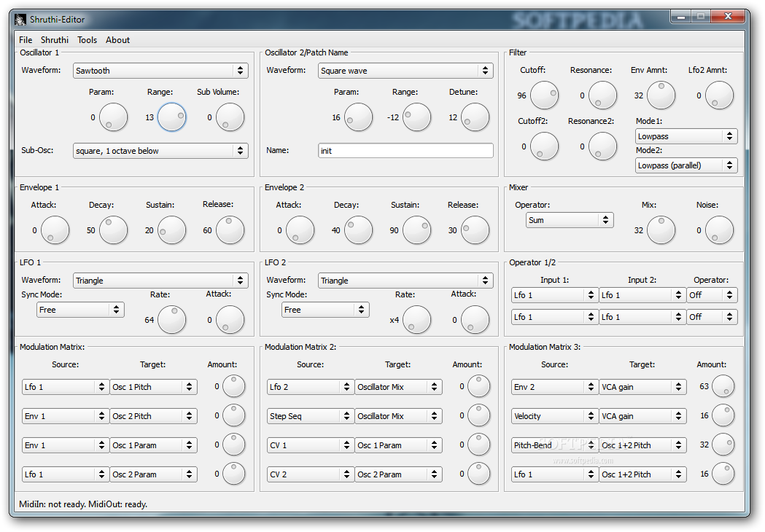Open the Osc 2 Pitch target dropdown
The height and width of the screenshot is (532, 765).
pos(153,416)
